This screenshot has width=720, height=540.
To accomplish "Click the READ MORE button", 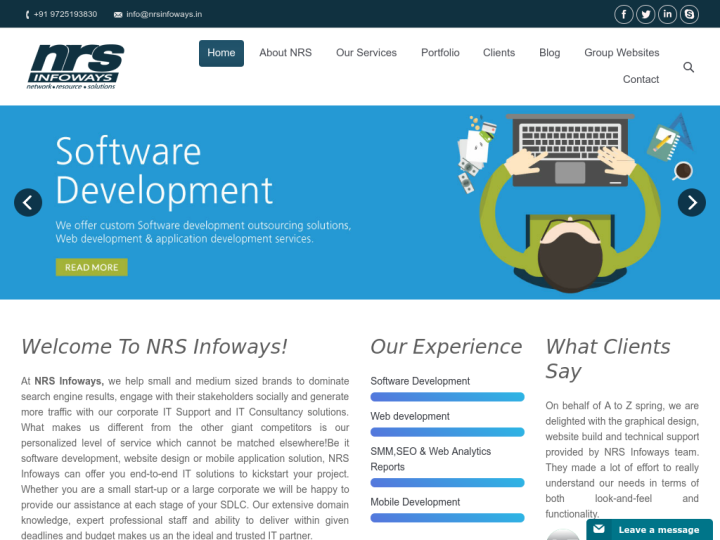I will tap(92, 267).
